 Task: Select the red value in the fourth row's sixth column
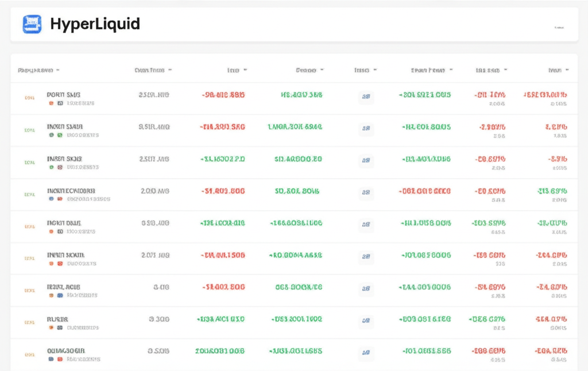click(424, 191)
